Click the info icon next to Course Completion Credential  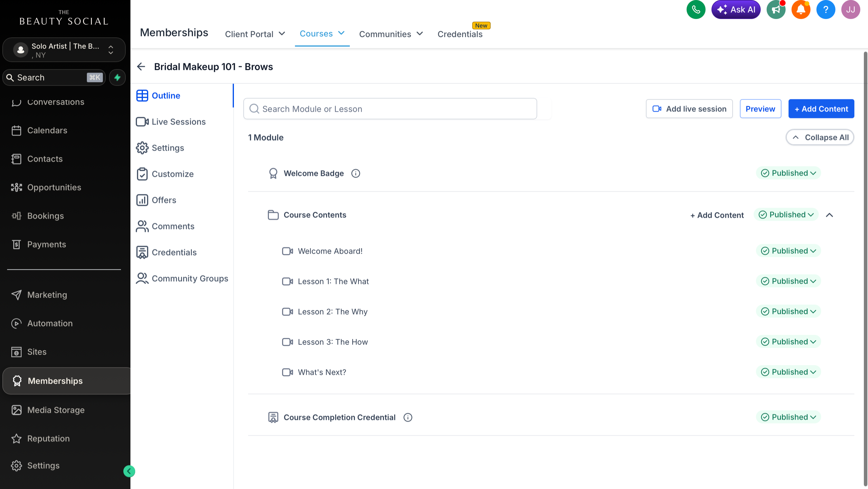(408, 417)
